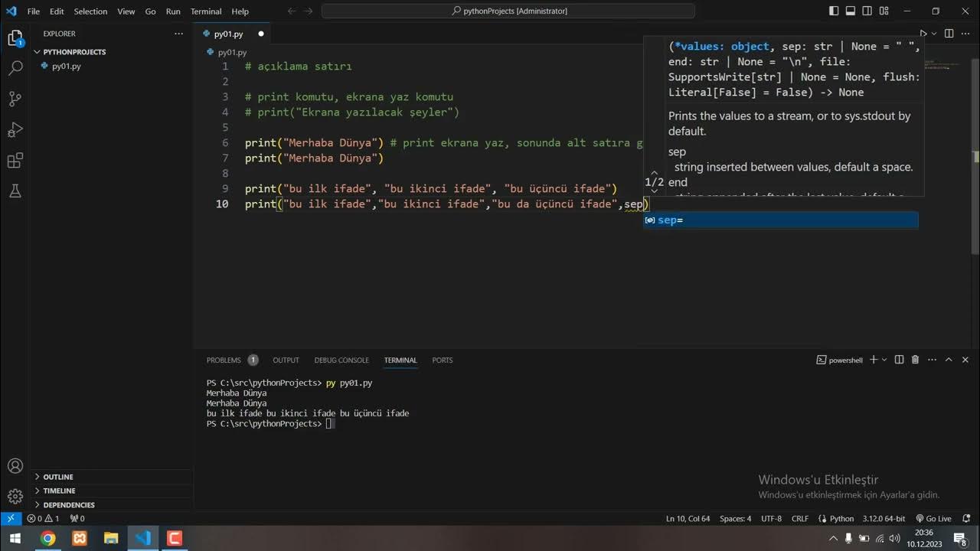This screenshot has width=980, height=551.
Task: Select Python interpreter 3.12.0 64-bit
Action: point(884,518)
